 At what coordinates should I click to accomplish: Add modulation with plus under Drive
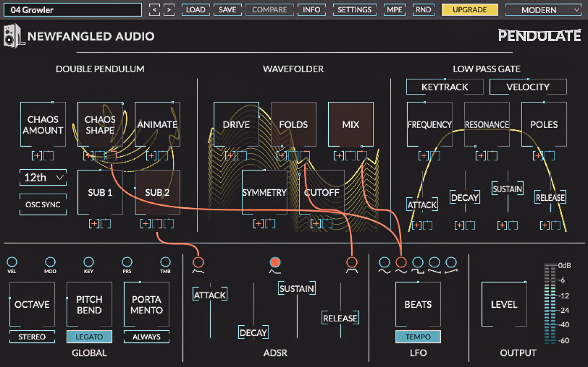tap(230, 156)
